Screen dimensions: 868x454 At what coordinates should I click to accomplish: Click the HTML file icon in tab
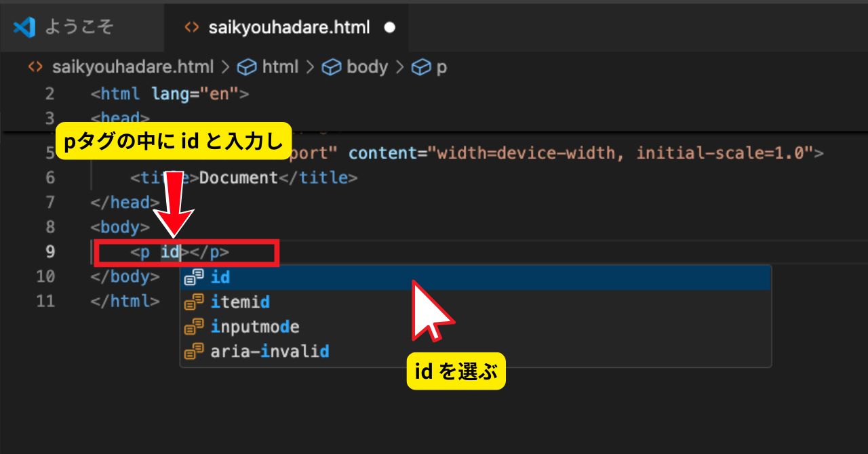point(193,28)
